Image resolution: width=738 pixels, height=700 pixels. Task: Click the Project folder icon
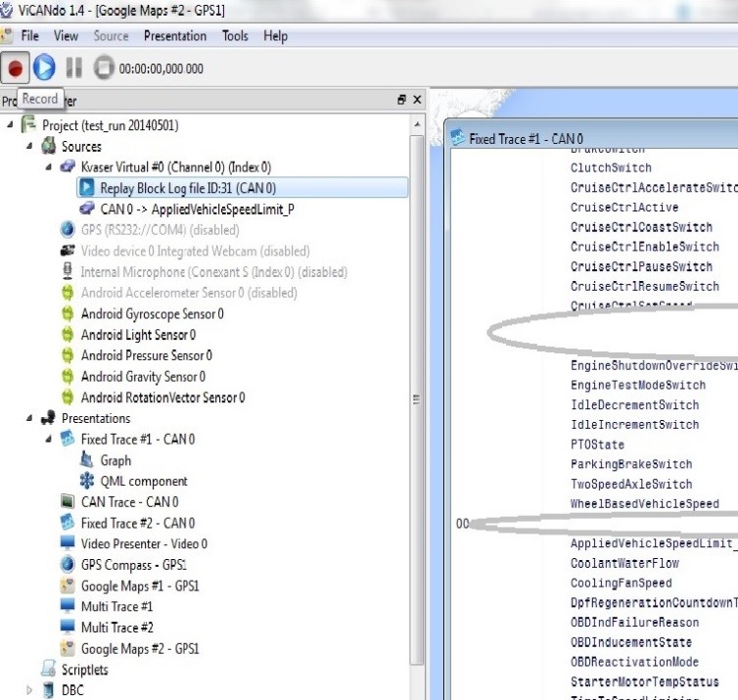click(x=28, y=124)
